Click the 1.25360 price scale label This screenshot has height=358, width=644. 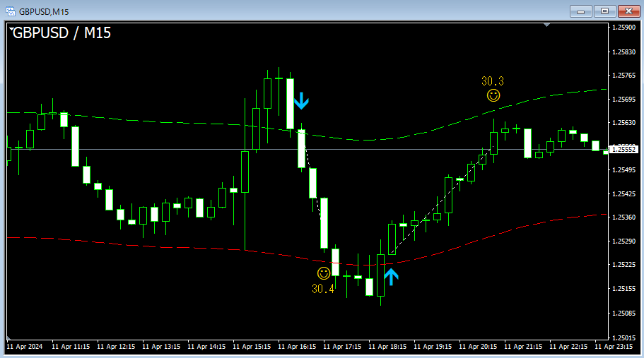click(623, 217)
